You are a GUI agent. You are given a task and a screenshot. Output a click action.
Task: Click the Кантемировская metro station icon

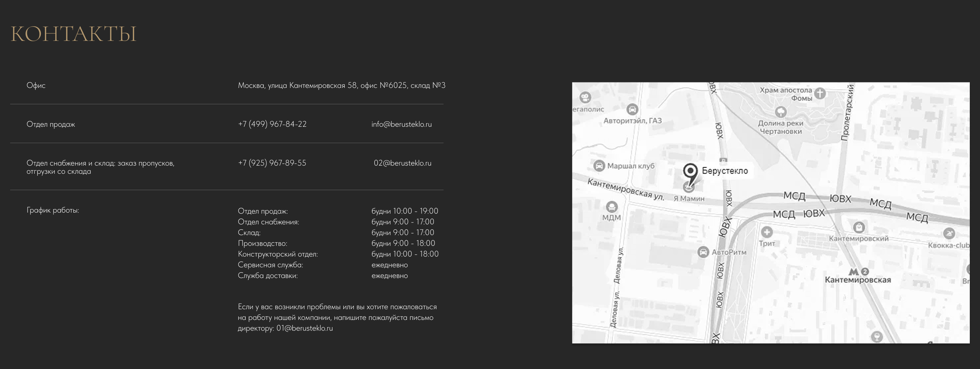click(854, 272)
